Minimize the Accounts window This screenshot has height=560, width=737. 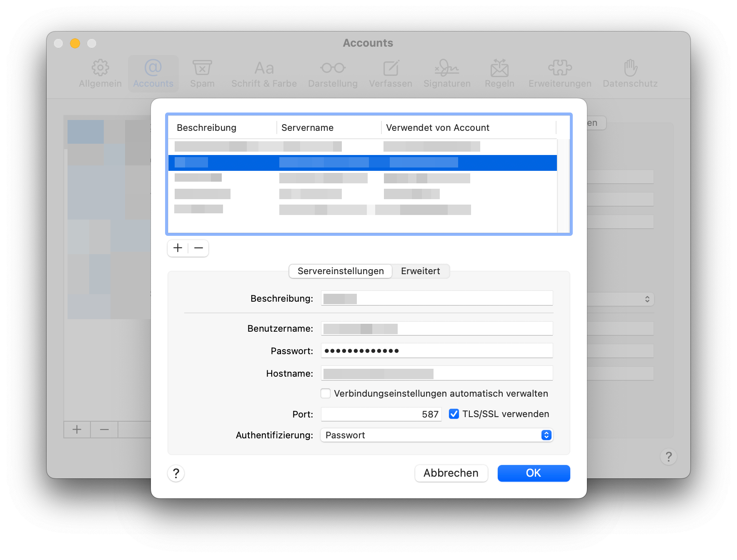click(75, 43)
